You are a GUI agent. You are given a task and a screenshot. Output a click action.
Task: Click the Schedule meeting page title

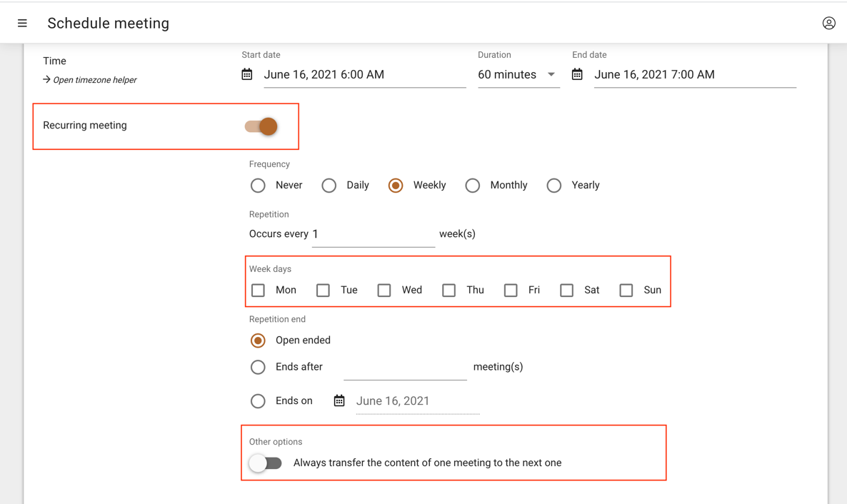point(109,24)
